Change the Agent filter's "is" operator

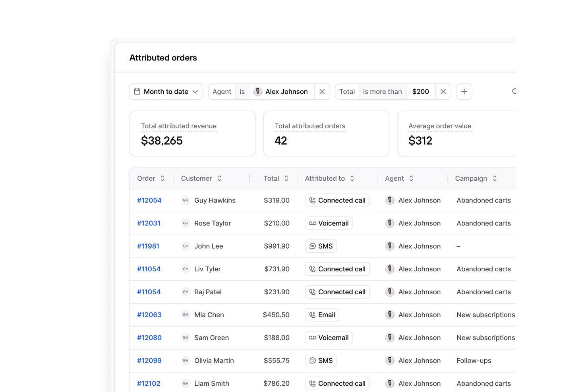(x=242, y=92)
